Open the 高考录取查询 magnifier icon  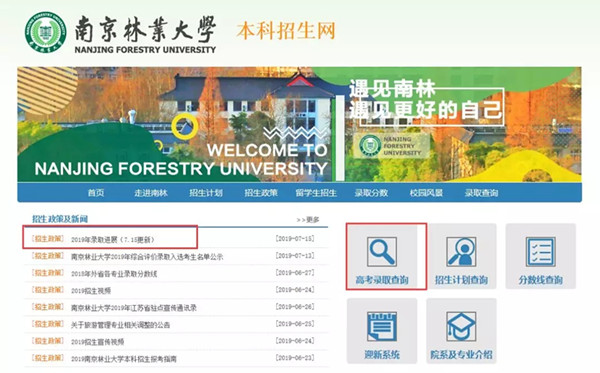tap(382, 251)
